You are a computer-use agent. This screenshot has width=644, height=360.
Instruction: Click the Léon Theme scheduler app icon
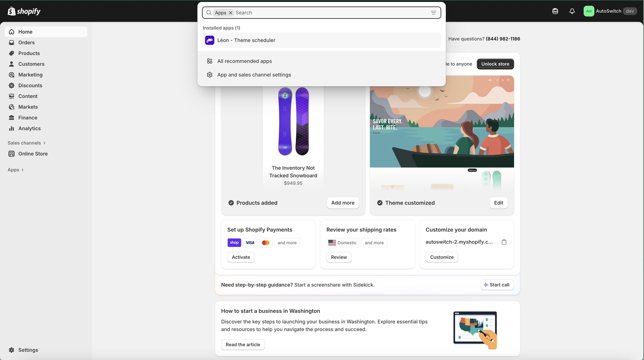pyautogui.click(x=210, y=40)
